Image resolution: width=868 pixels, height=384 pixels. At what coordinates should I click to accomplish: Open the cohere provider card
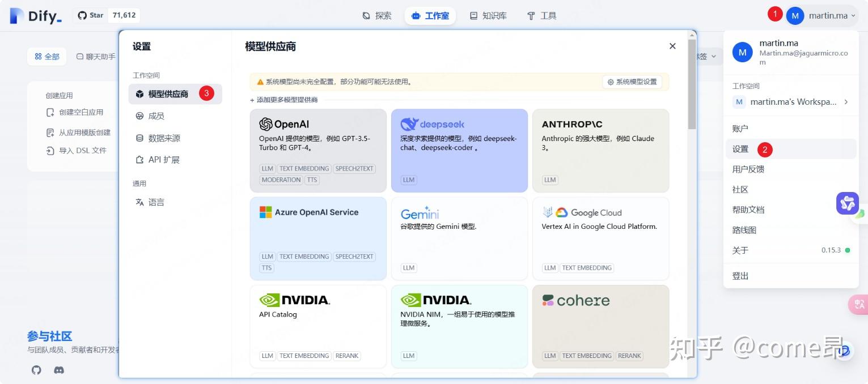(600, 326)
